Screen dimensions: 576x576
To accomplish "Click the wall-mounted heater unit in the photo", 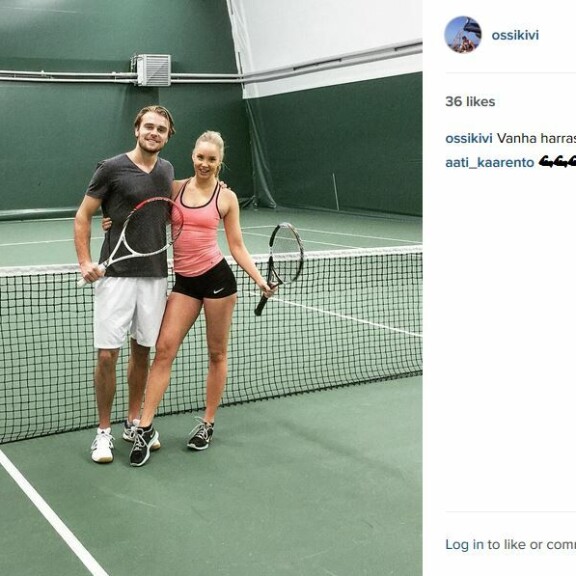I will coord(153,70).
